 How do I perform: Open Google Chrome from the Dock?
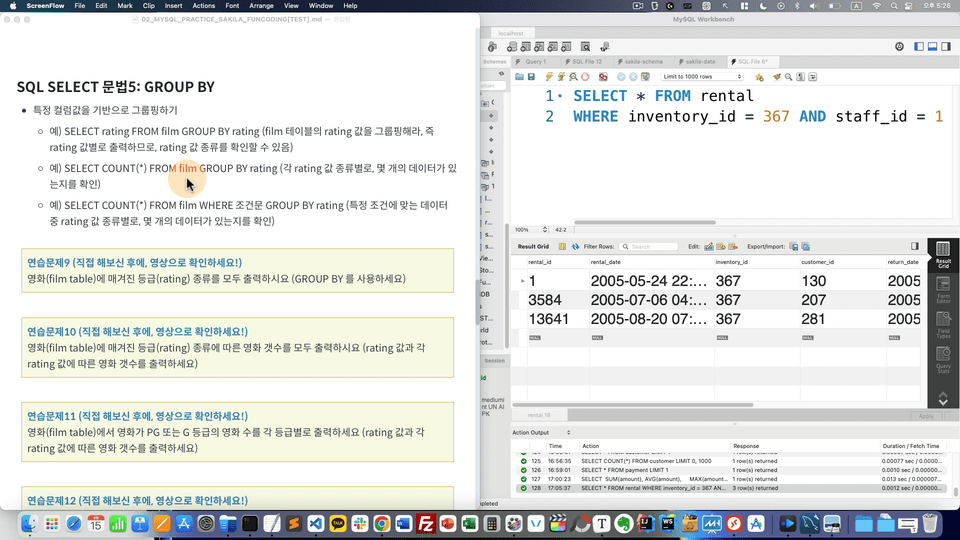381,524
